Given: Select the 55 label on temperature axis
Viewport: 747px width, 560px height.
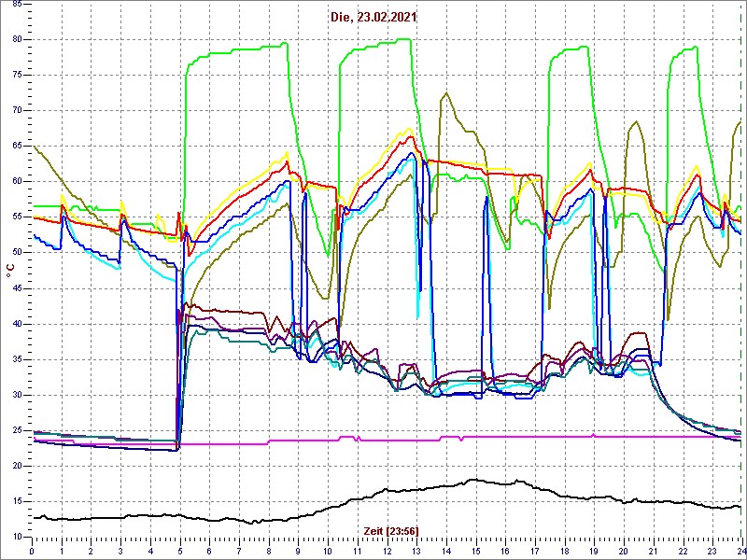Looking at the screenshot, I should (x=17, y=217).
